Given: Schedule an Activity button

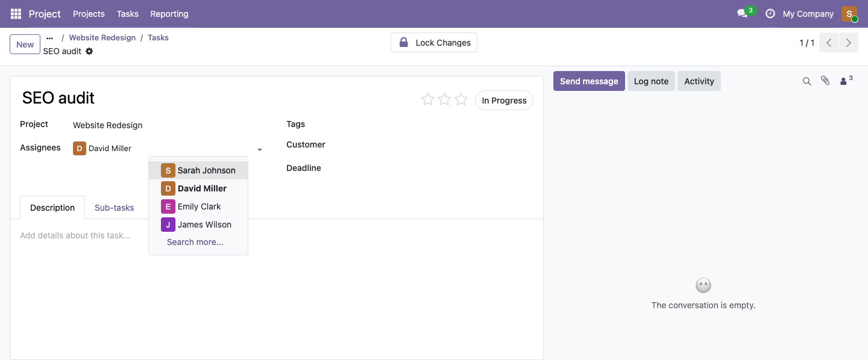Looking at the screenshot, I should pos(699,81).
